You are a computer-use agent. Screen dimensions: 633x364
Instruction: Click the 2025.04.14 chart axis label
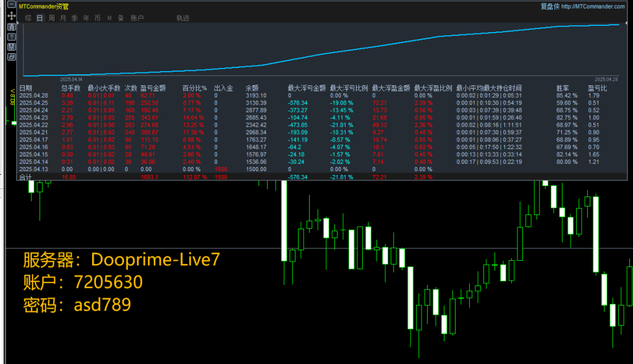[71, 80]
